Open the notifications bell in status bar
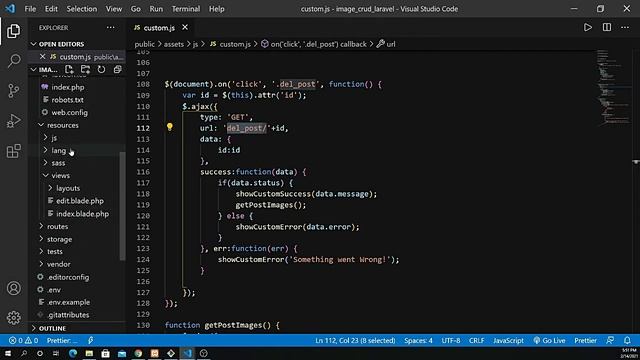 tap(627, 340)
